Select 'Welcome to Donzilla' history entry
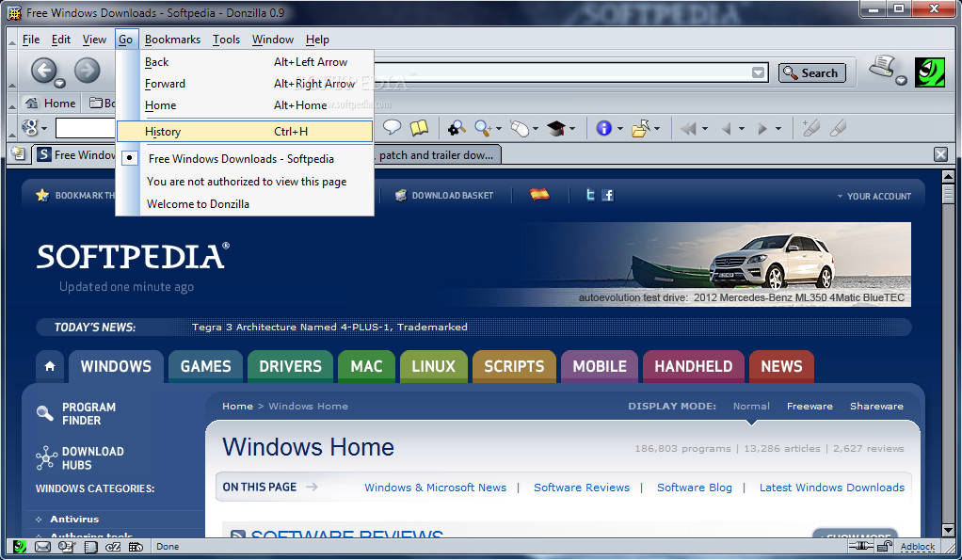Image resolution: width=962 pixels, height=560 pixels. pyautogui.click(x=244, y=204)
